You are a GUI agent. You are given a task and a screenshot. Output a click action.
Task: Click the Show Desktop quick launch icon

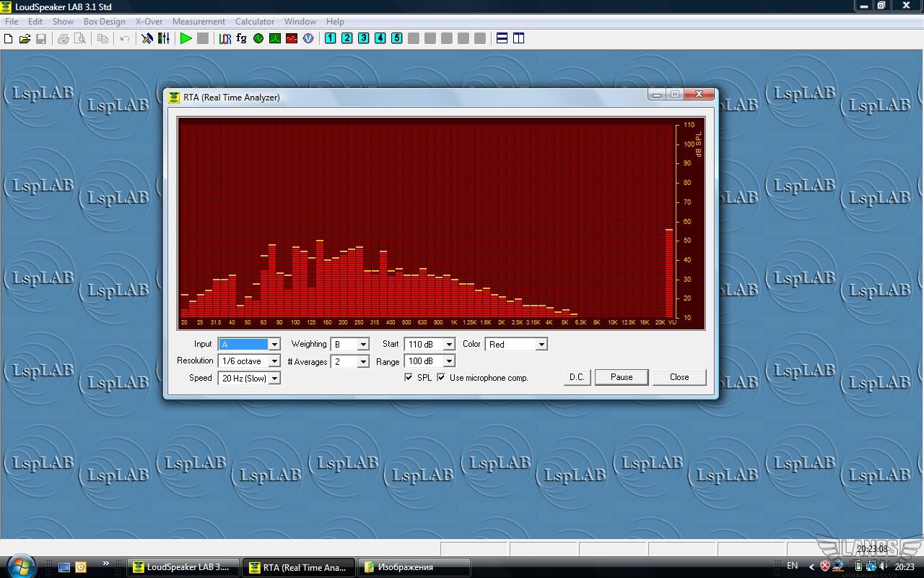pyautogui.click(x=64, y=567)
